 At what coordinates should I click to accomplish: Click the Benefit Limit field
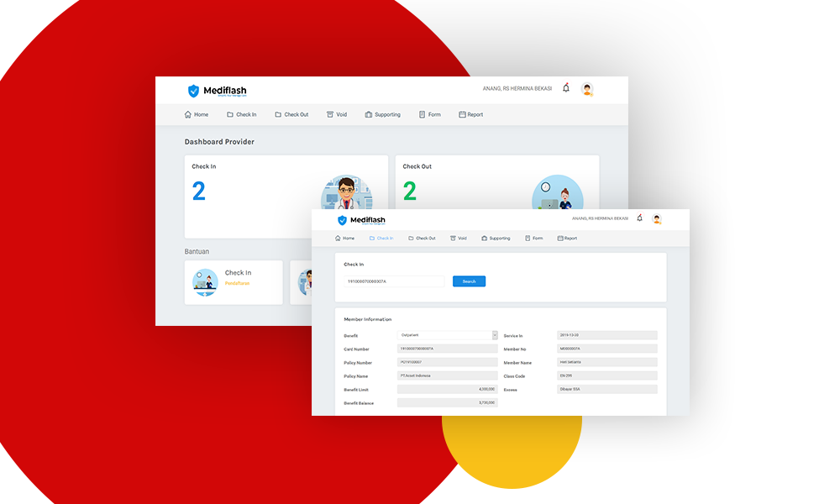coord(448,389)
